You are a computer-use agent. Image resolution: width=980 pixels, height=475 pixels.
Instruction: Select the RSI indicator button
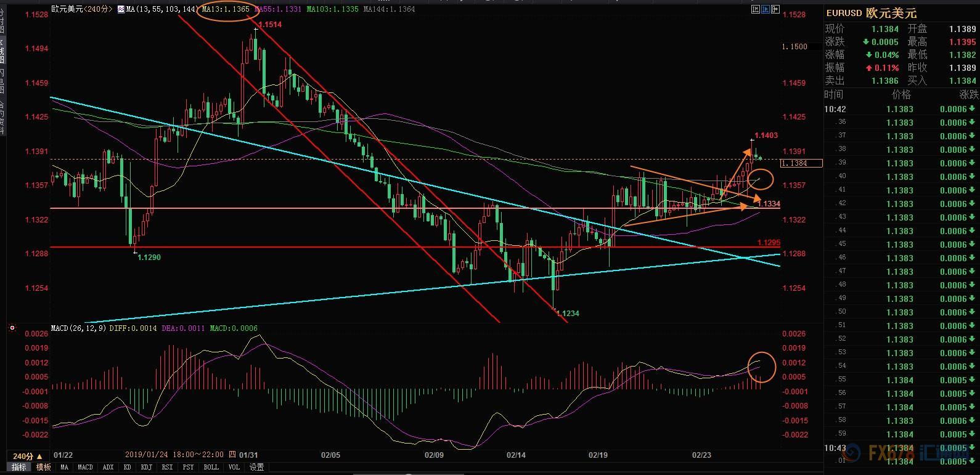[x=167, y=467]
